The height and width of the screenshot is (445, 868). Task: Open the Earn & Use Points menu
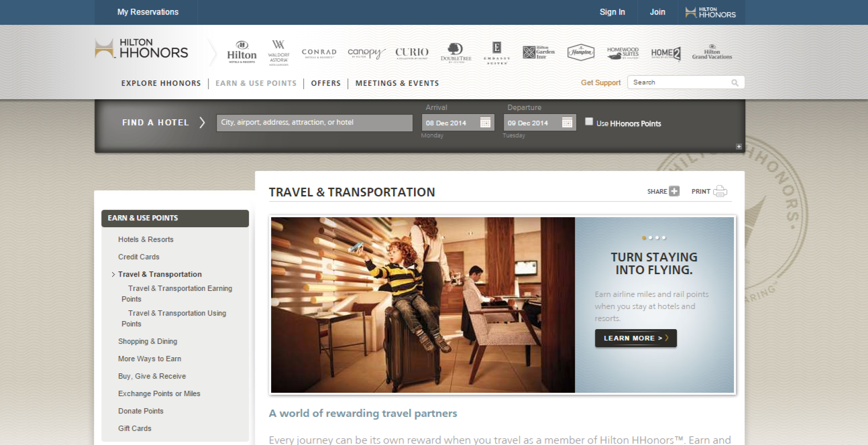256,84
